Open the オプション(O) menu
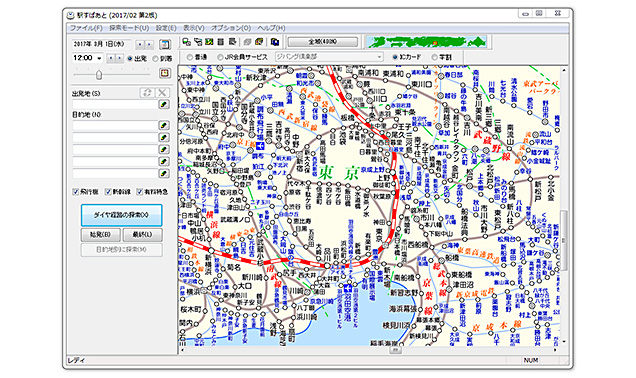This screenshot has width=636, height=378. coord(231,28)
